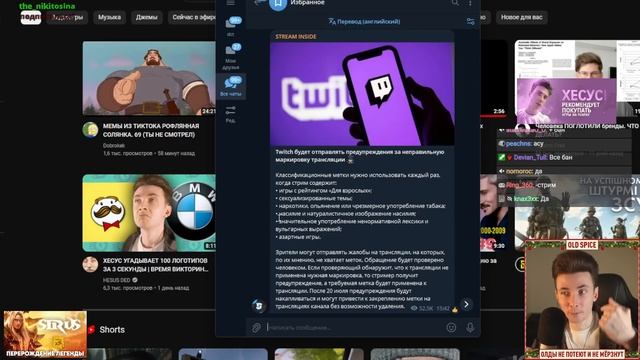
Task: Open the military soldiers video thumbnail
Action: (577, 212)
